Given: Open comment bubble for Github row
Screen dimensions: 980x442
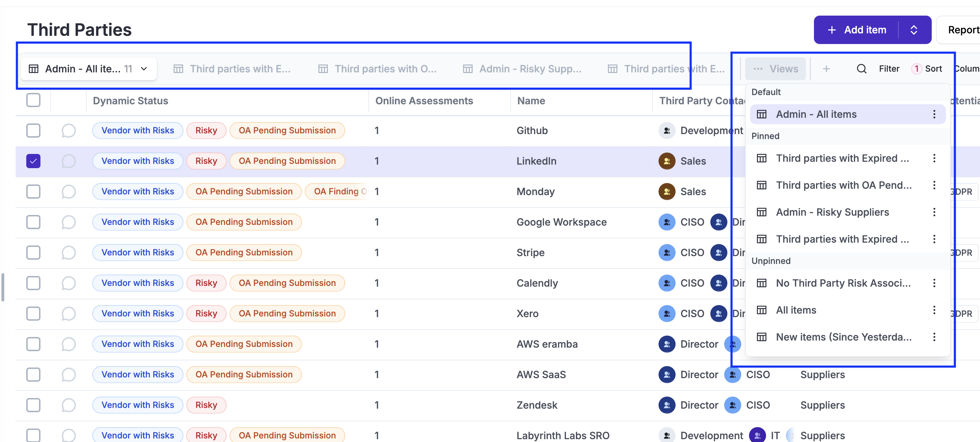Looking at the screenshot, I should coord(68,131).
